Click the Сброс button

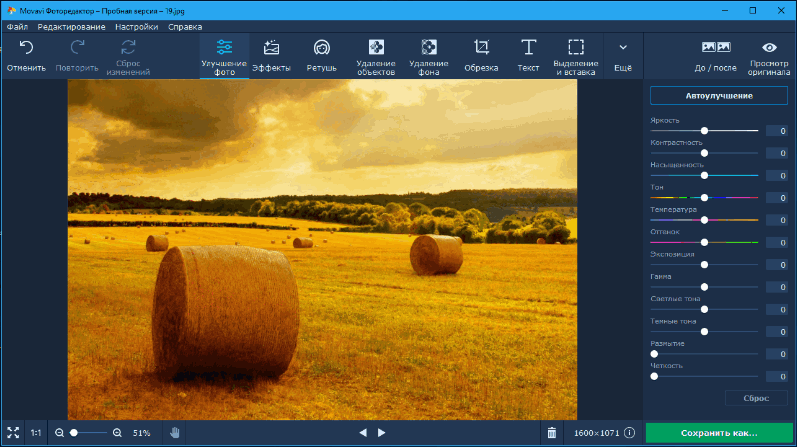(756, 398)
